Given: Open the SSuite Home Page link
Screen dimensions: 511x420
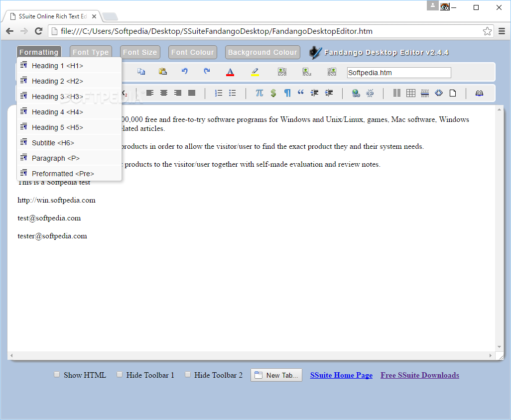Looking at the screenshot, I should click(x=341, y=375).
